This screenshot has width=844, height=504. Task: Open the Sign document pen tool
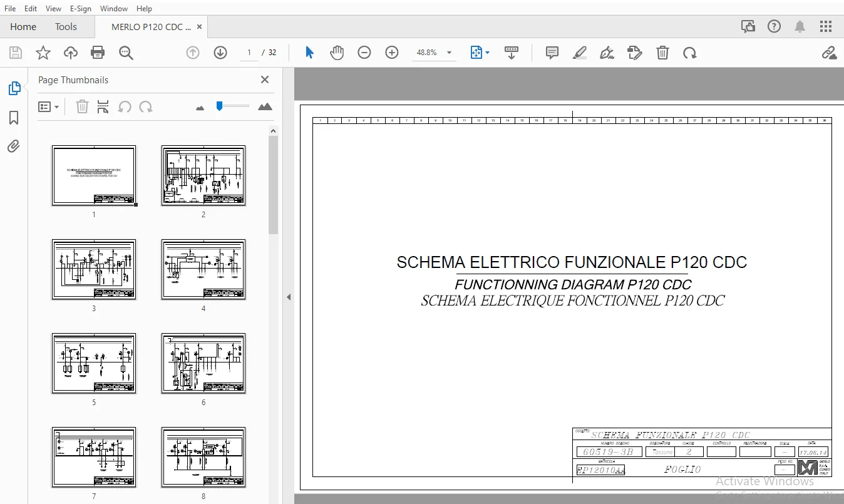[607, 53]
